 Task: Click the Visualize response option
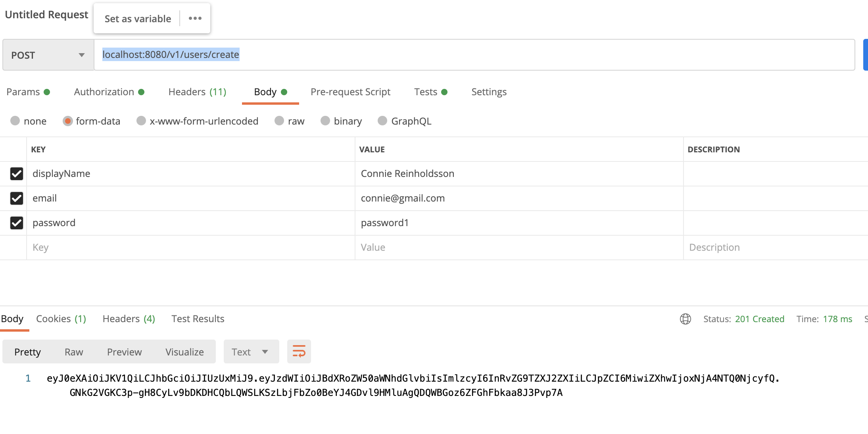183,351
